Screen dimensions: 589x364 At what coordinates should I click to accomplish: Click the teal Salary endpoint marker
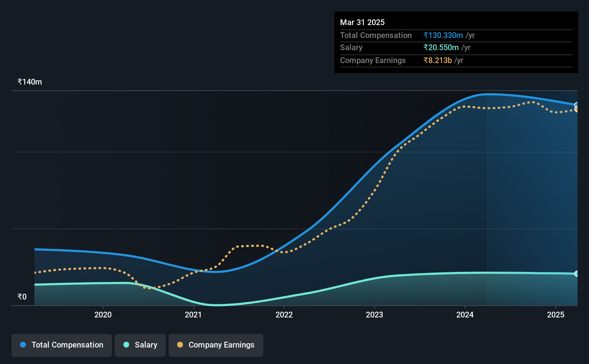[x=577, y=274]
